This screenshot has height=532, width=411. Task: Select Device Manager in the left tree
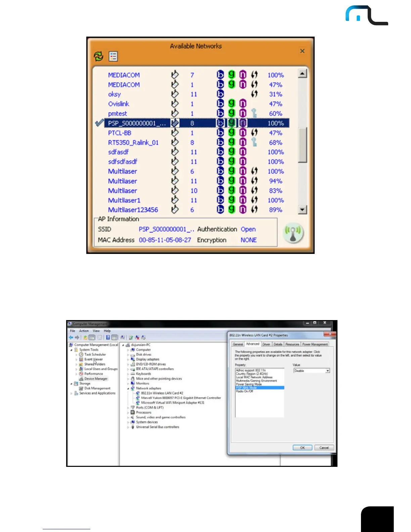pos(96,379)
